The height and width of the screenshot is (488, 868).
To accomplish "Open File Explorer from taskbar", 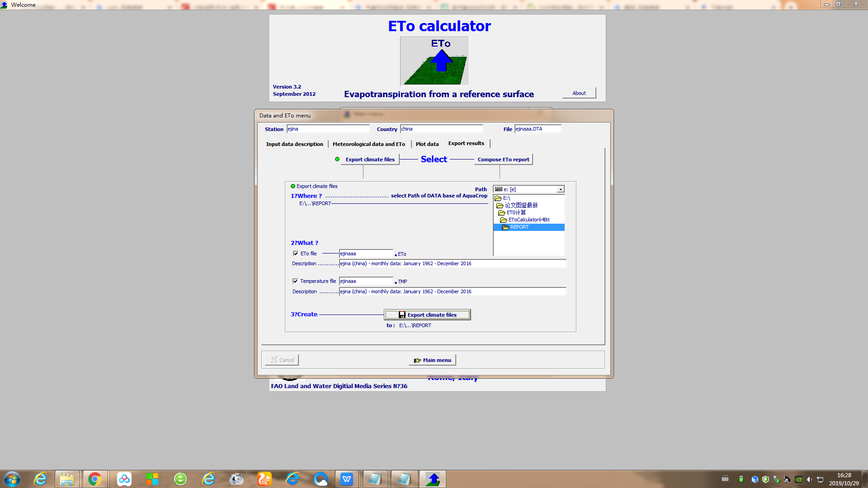I will tap(67, 479).
